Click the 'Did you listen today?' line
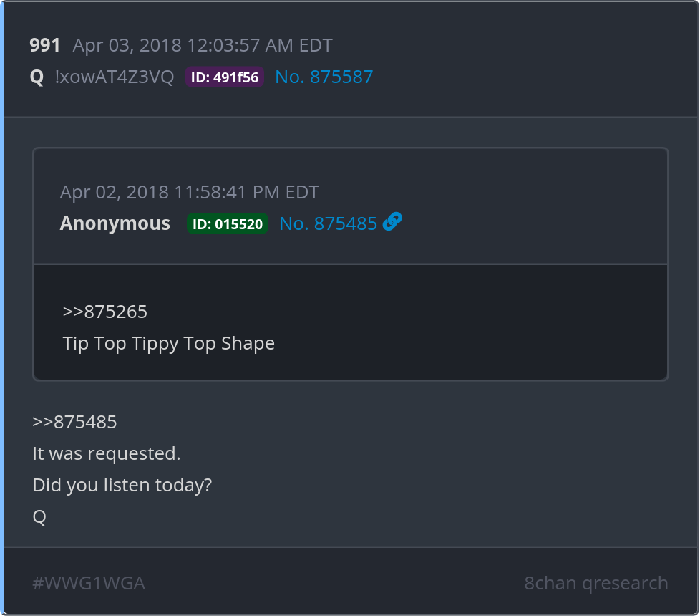Image resolution: width=700 pixels, height=616 pixels. tap(122, 485)
